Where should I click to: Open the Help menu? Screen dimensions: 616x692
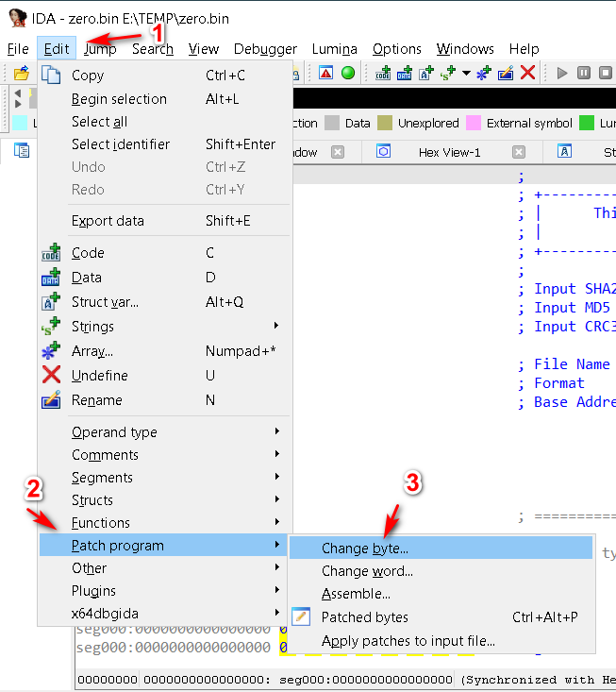pyautogui.click(x=524, y=48)
